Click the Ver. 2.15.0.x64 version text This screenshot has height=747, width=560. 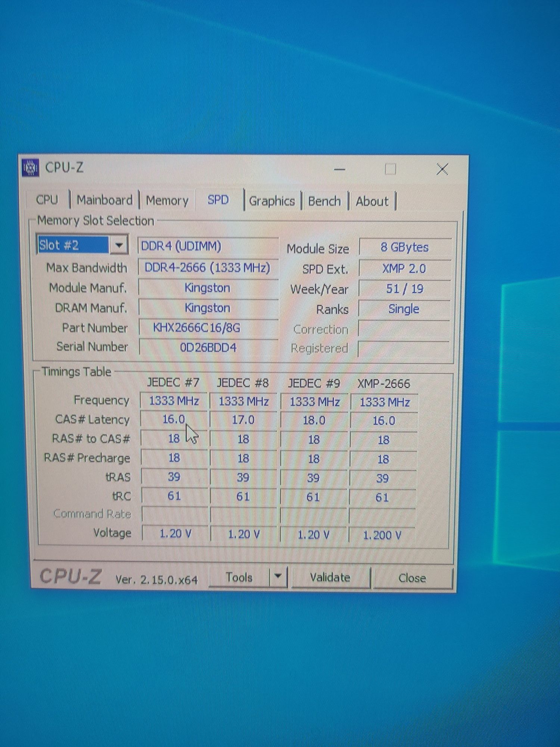coord(156,580)
